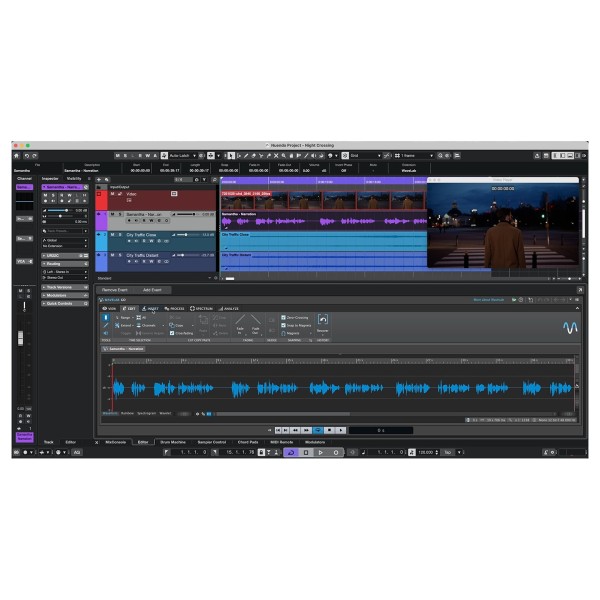Click the track list search magnifier icon
The height and width of the screenshot is (600, 600).
(x=214, y=179)
